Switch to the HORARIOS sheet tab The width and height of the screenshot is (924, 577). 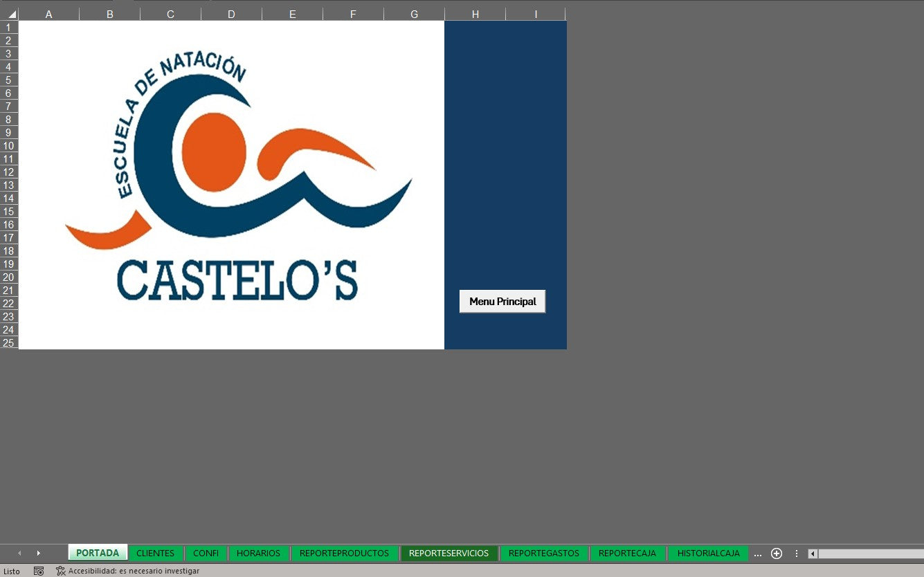click(x=258, y=553)
